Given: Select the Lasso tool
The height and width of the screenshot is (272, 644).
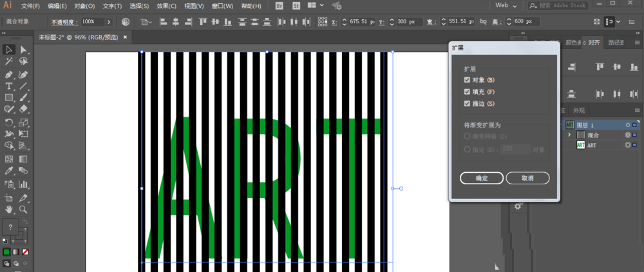Looking at the screenshot, I should pos(23,62).
